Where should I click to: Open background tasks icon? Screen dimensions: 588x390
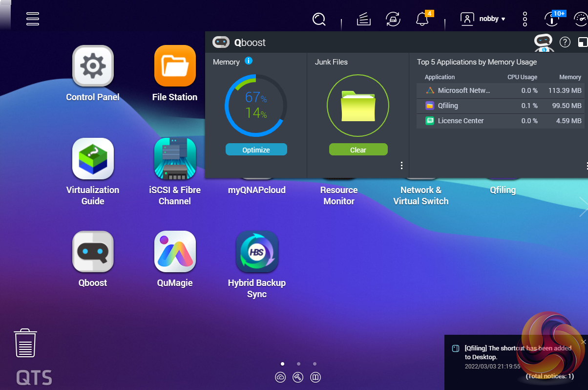(x=364, y=19)
